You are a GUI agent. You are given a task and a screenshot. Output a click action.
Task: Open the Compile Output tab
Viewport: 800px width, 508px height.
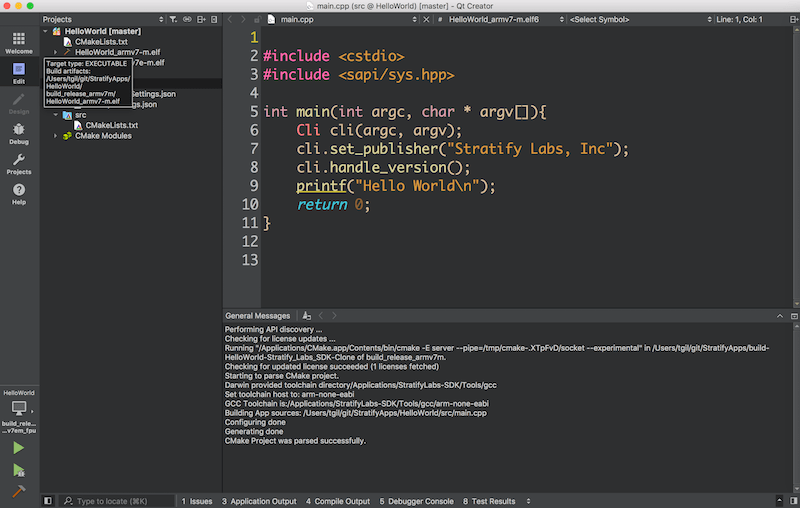338,501
